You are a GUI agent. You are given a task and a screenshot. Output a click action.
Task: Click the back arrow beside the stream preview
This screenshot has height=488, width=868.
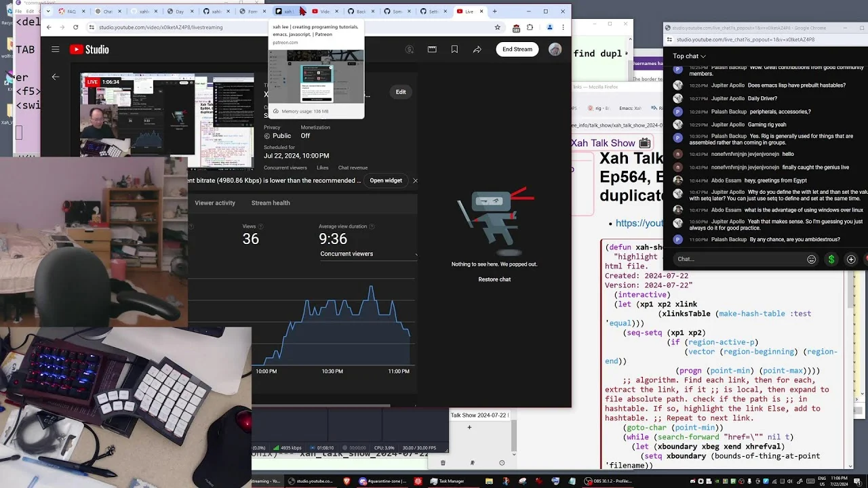[x=56, y=77]
